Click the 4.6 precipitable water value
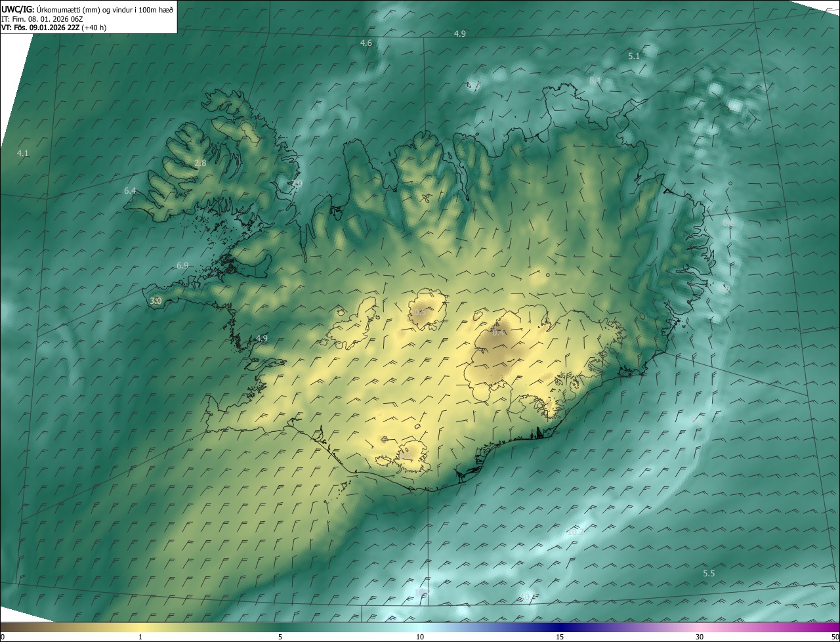Image resolution: width=840 pixels, height=642 pixels. click(x=366, y=43)
